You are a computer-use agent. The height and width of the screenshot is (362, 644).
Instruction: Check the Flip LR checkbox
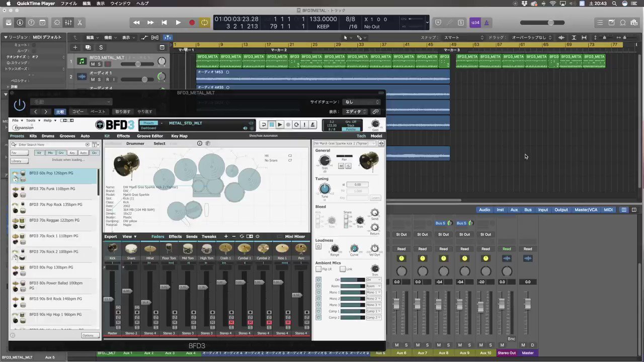(x=318, y=269)
